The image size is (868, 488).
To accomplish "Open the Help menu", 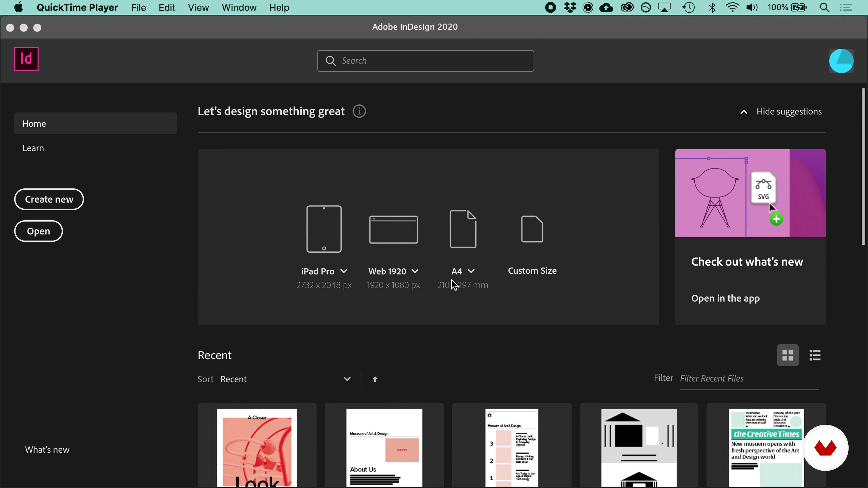I will (279, 7).
